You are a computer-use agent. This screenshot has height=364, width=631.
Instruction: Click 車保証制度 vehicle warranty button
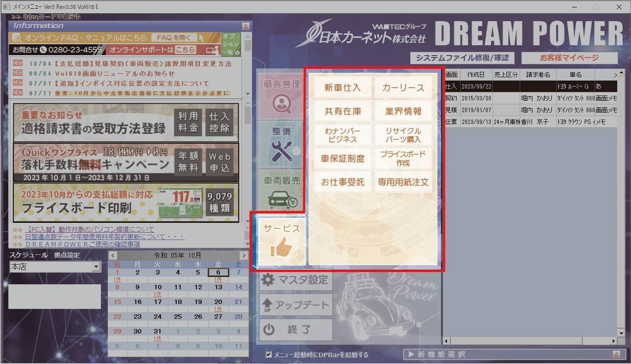pos(343,158)
